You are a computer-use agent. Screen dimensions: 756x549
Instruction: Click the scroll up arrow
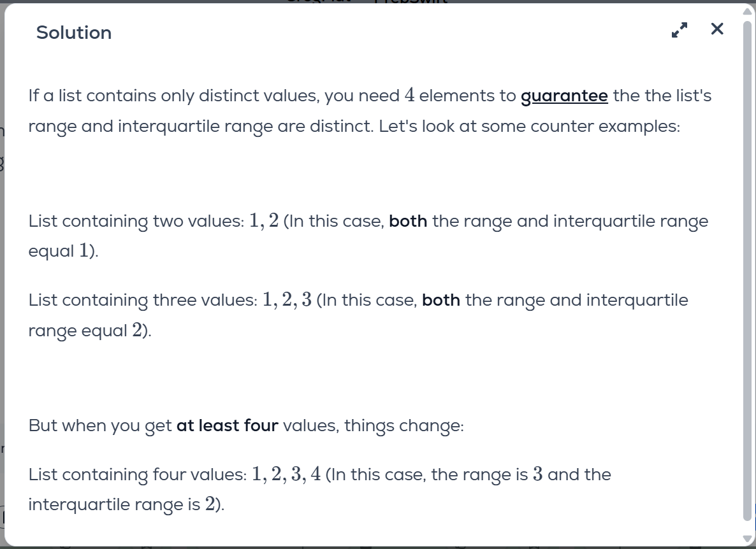tap(748, 11)
